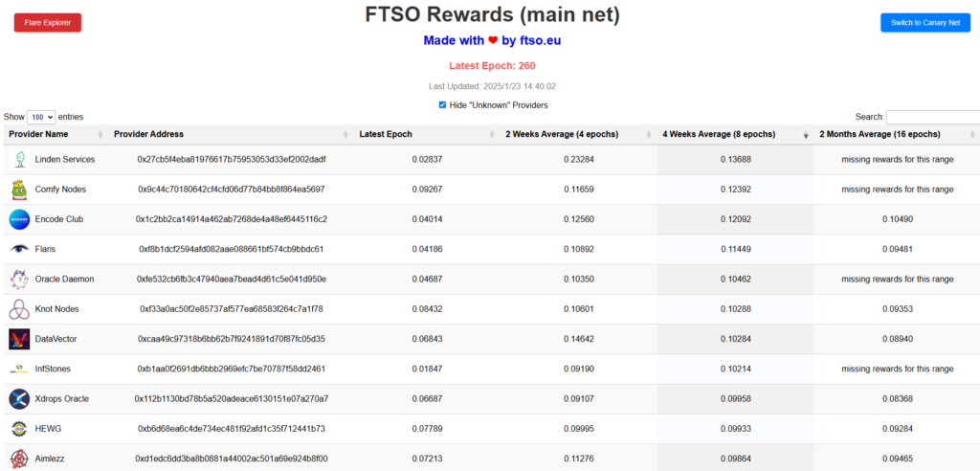Click address 0xcaa49c97318b6bb62b7f9241891d70f87fc05d35

click(232, 339)
